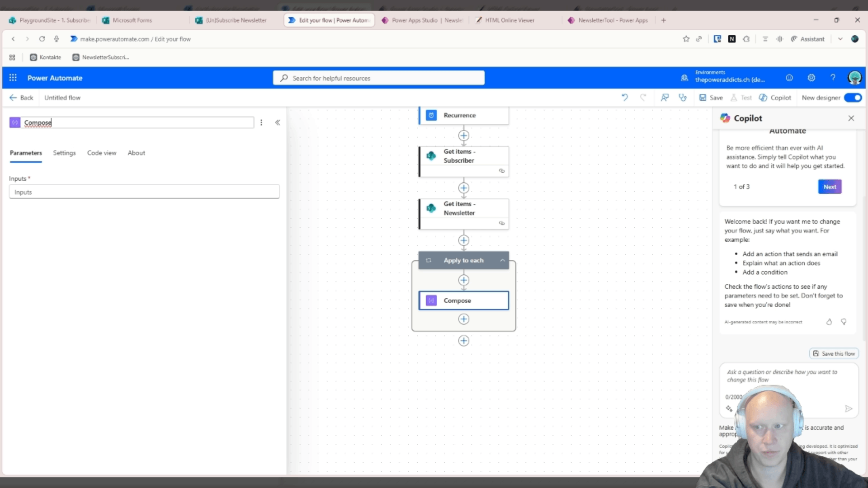Open Power Automate settings gear
868x488 pixels.
[811, 78]
